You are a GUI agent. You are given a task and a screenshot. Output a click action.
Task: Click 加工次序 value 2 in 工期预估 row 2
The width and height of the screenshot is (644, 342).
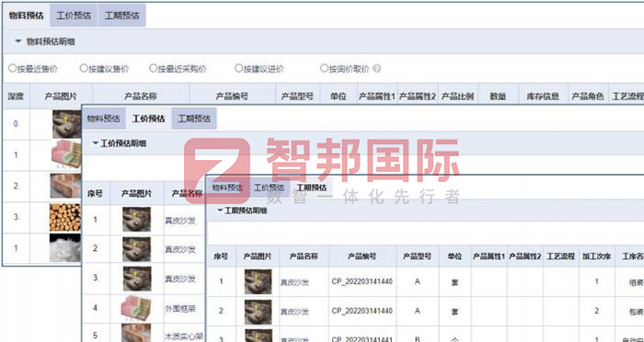tap(596, 311)
